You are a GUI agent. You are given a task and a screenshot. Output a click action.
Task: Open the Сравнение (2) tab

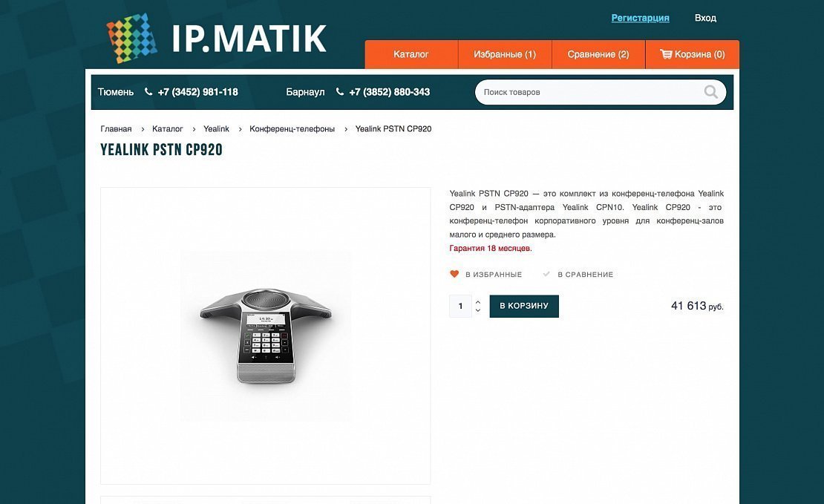[x=598, y=54]
